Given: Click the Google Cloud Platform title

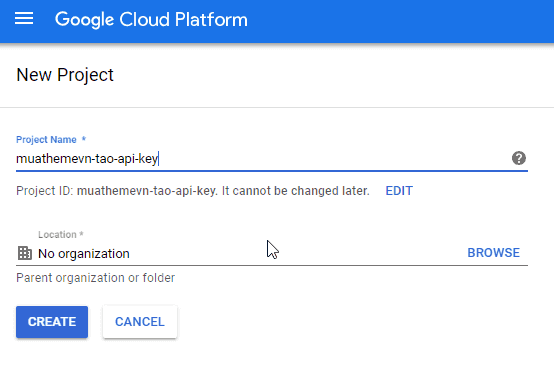Looking at the screenshot, I should pyautogui.click(x=151, y=19).
